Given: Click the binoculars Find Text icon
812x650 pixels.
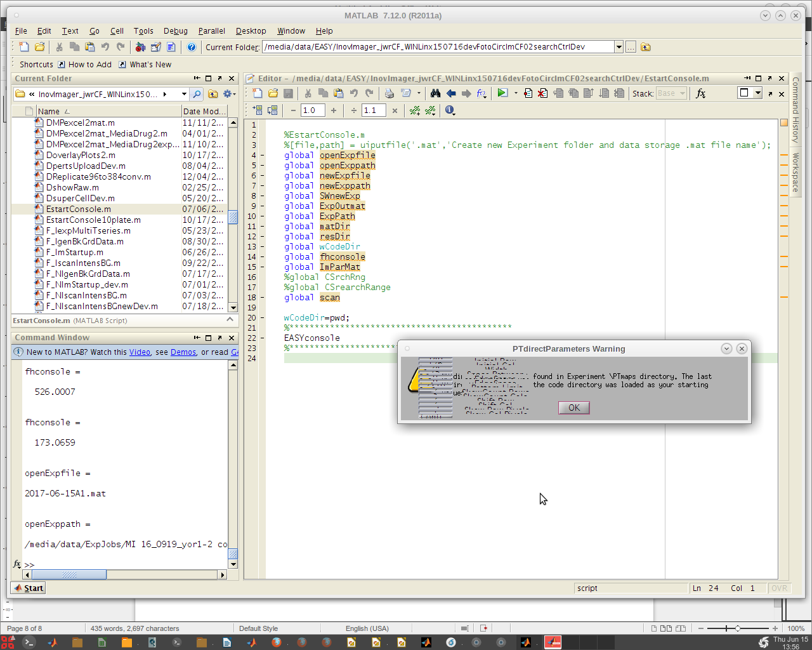Looking at the screenshot, I should 435,93.
